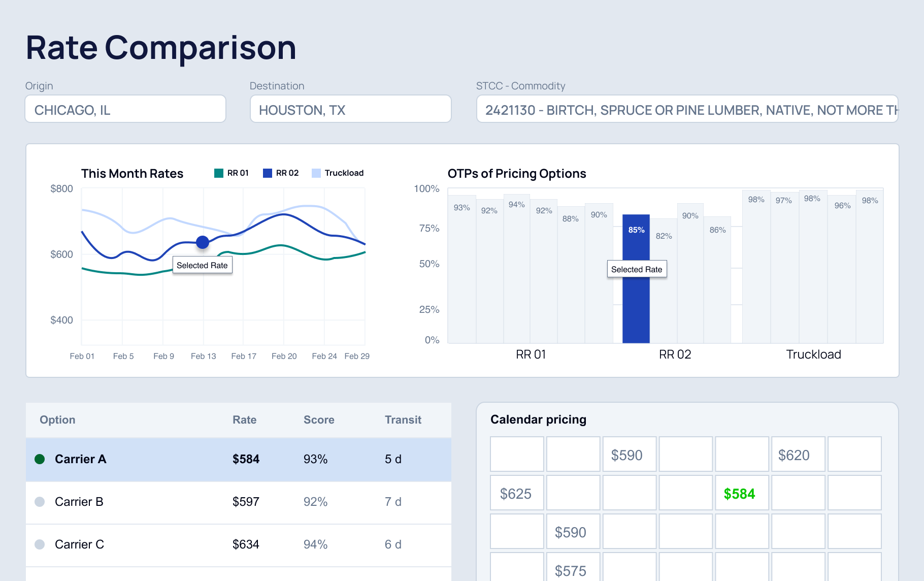Click the Carrier B name
This screenshot has height=581, width=924.
click(79, 502)
